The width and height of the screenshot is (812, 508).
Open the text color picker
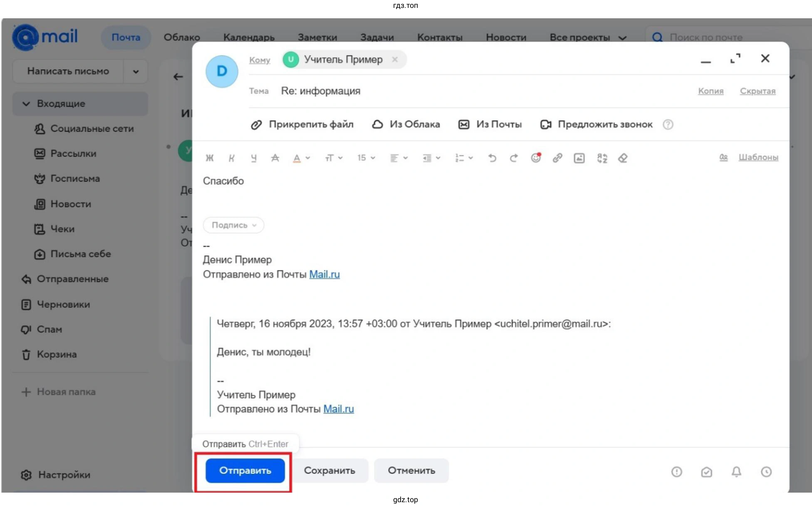click(x=301, y=158)
